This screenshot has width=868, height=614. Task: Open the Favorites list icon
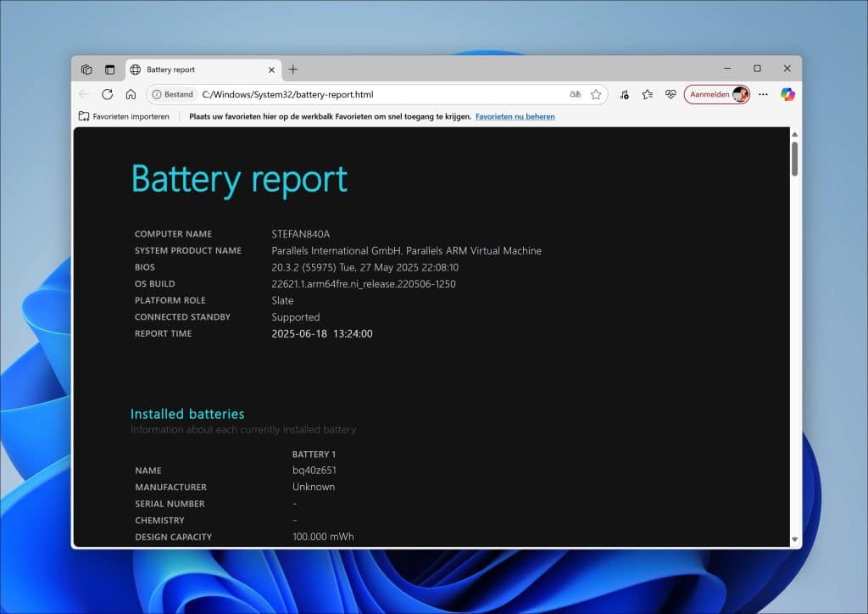[x=647, y=95]
